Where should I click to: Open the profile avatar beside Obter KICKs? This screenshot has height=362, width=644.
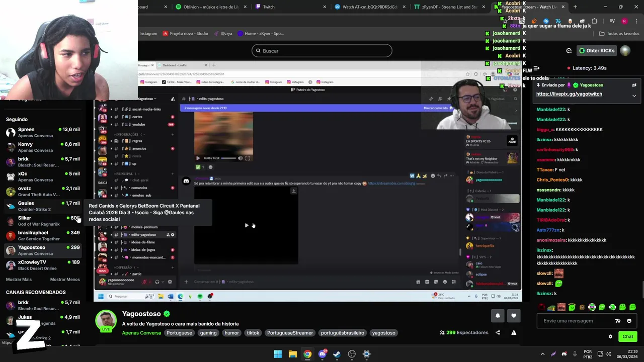tap(625, 51)
